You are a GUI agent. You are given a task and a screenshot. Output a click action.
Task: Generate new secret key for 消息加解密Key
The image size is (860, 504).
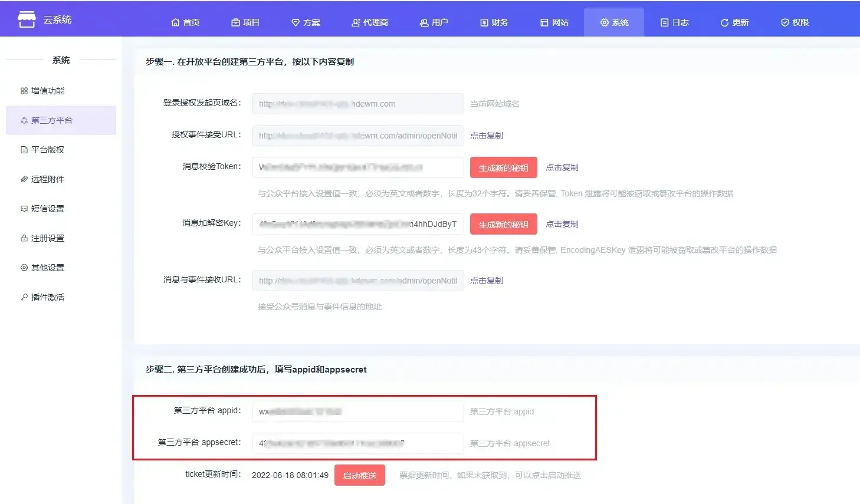coord(503,224)
